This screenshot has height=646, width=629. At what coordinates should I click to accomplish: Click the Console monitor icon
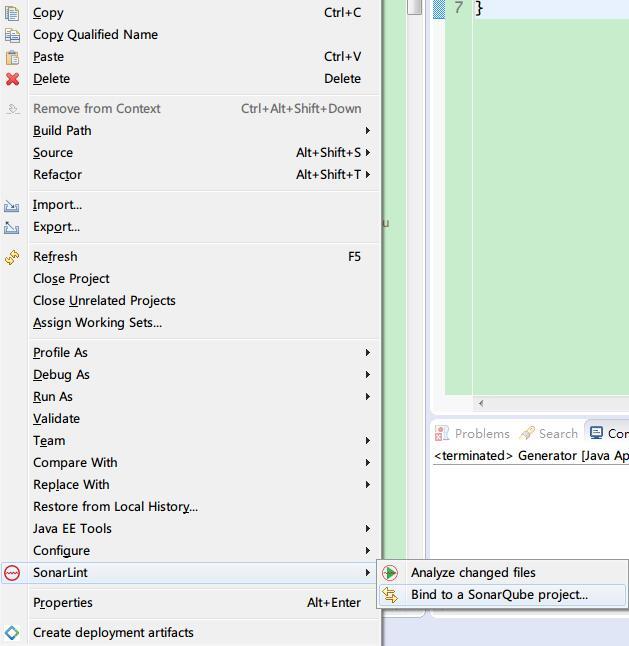click(x=596, y=433)
